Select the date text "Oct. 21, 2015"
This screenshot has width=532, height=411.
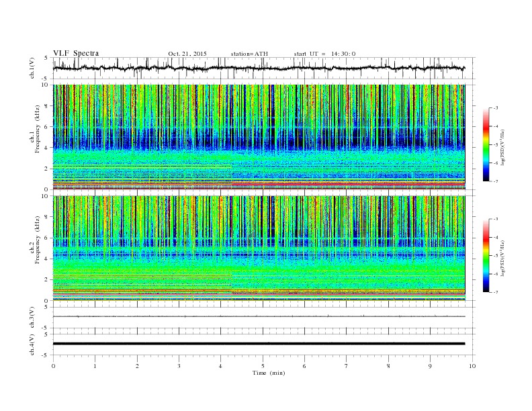[187, 54]
